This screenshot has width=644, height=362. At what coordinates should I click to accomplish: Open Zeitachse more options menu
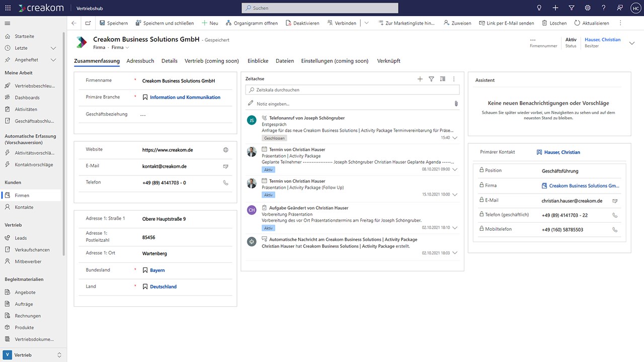tap(454, 79)
